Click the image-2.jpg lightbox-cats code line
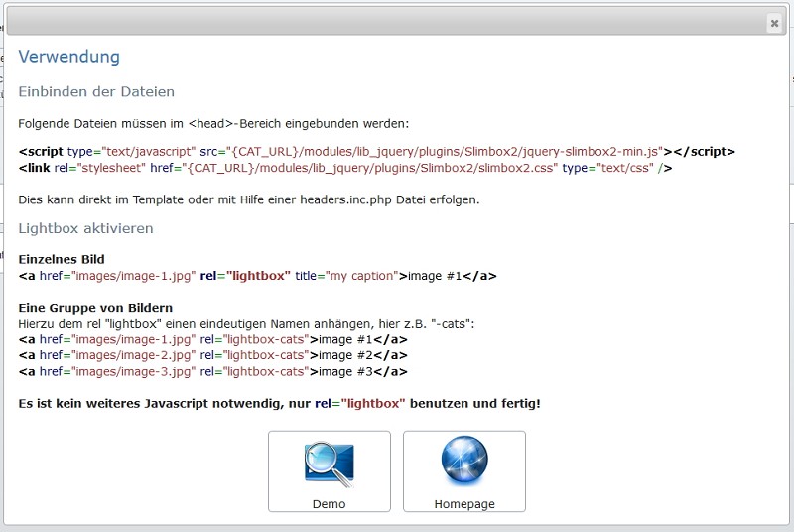794x532 pixels. click(x=212, y=355)
